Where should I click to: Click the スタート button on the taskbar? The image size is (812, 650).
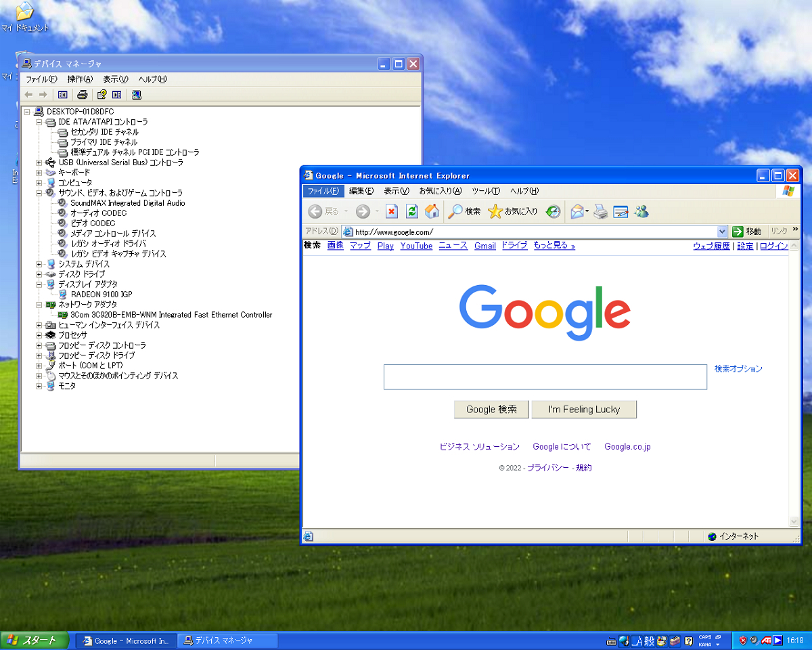[x=35, y=641]
